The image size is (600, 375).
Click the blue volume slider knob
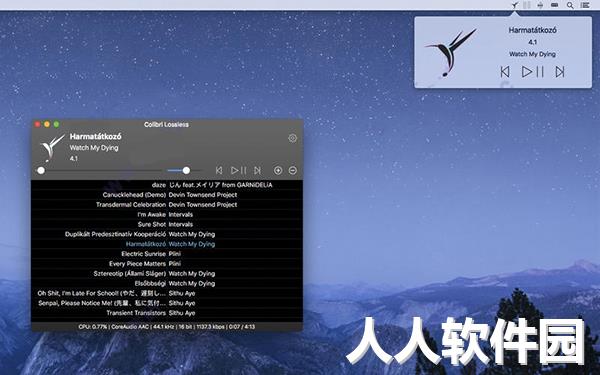click(186, 170)
